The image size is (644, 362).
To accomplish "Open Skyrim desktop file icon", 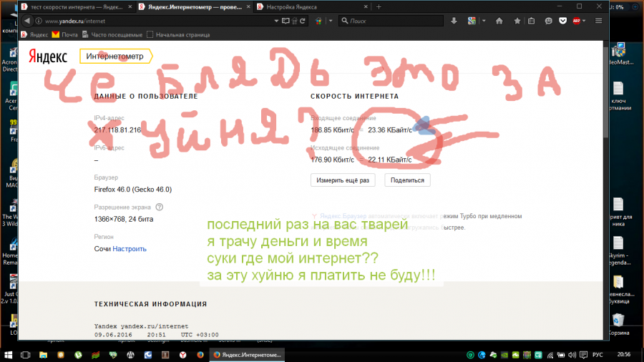I will point(618,251).
